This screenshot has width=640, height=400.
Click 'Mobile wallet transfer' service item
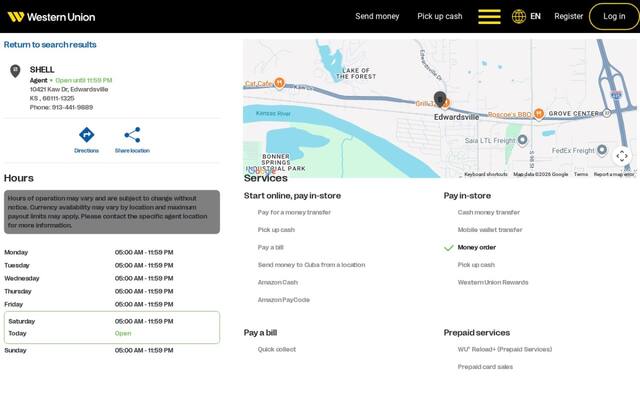click(490, 230)
